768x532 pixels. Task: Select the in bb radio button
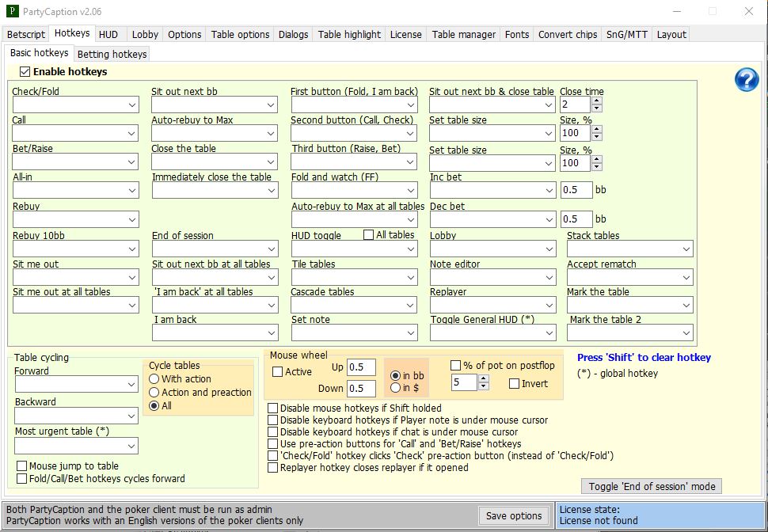(395, 376)
